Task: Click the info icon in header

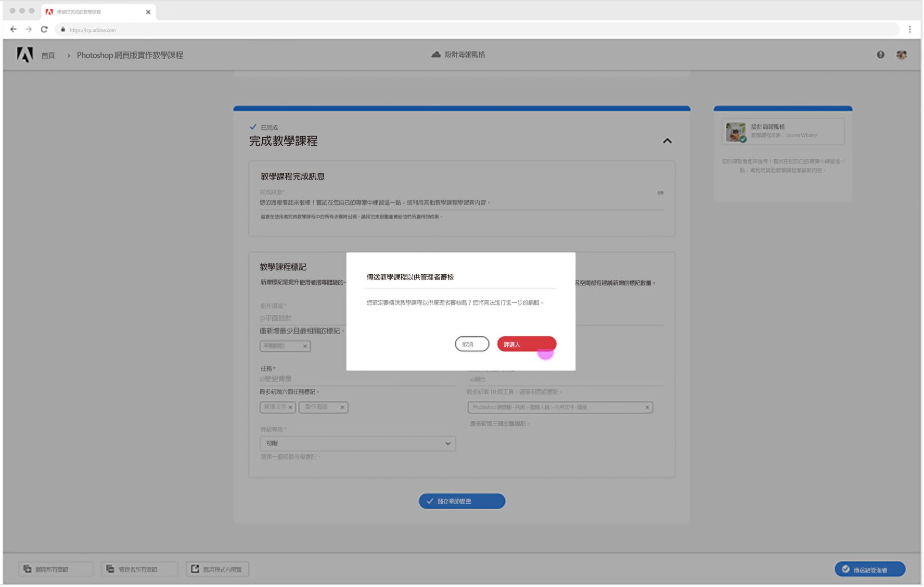Action: pyautogui.click(x=880, y=55)
